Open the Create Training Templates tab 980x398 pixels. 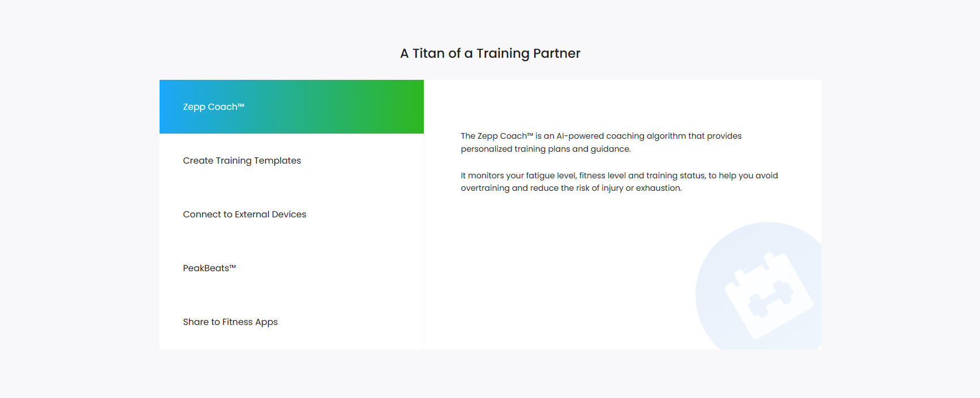242,161
